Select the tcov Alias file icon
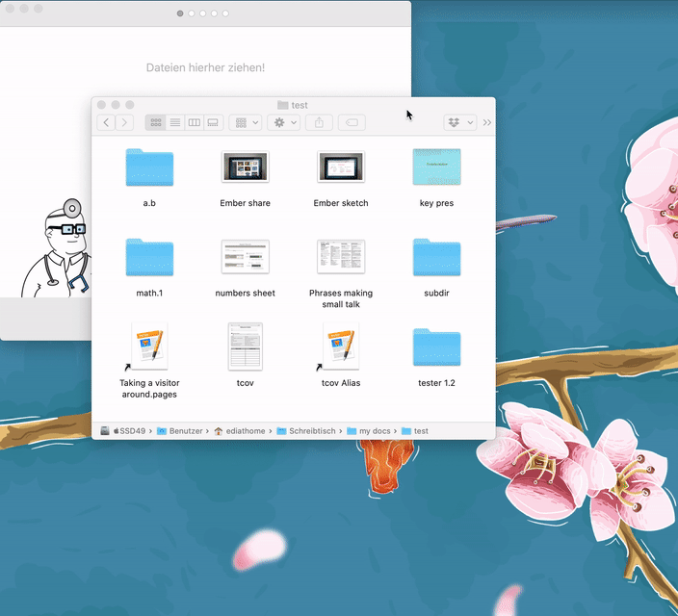Image resolution: width=678 pixels, height=616 pixels. click(341, 346)
